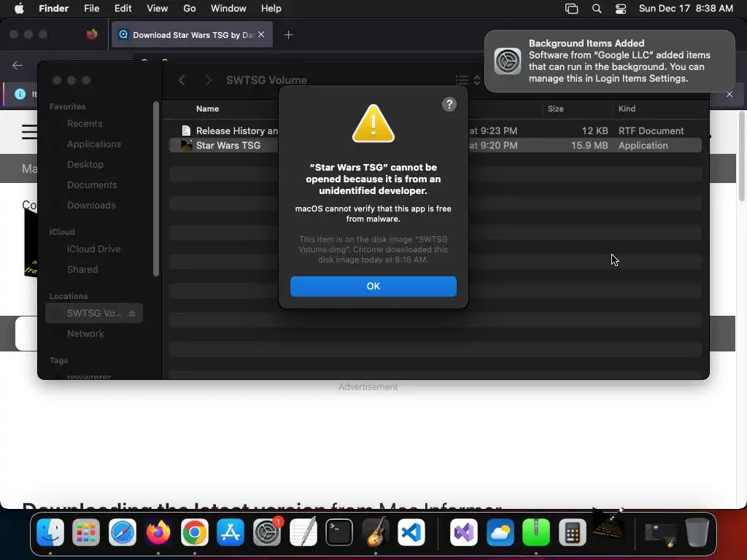Click browser back arrow
747x560 pixels.
tap(18, 65)
